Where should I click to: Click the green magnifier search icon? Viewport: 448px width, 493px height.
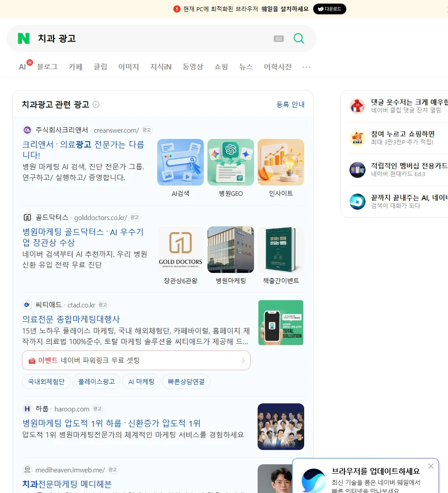coord(299,39)
